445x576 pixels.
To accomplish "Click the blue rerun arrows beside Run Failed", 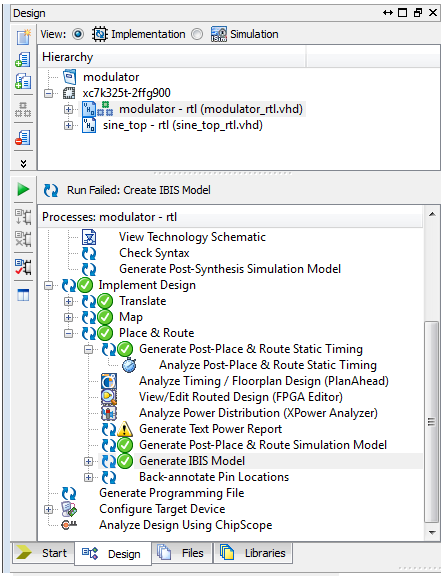I will (51, 190).
